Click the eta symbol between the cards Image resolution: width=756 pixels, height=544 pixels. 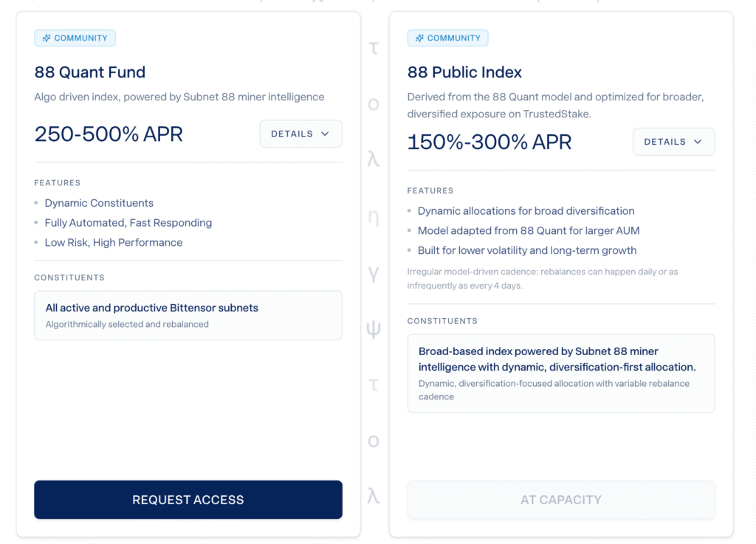coord(374,217)
